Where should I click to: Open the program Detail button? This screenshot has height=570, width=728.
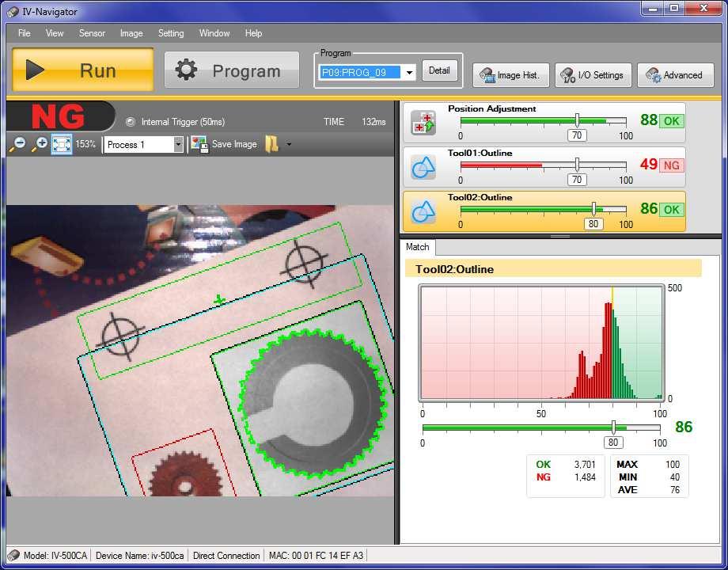[x=439, y=70]
